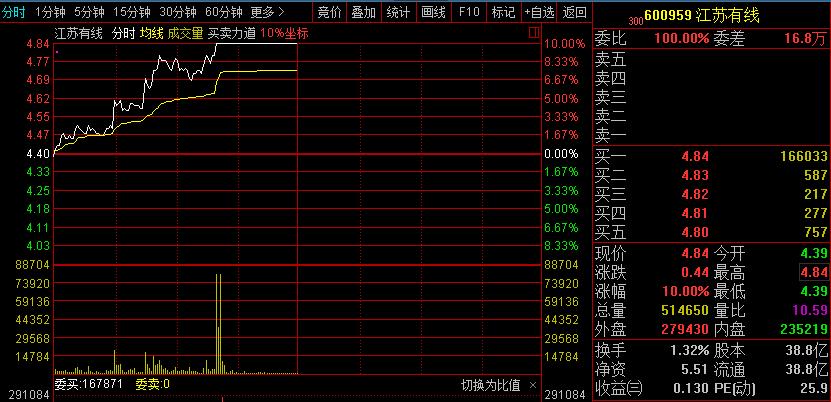Toggle the 买卖力道 indicator
Viewport: 831px width, 402px height.
(x=232, y=34)
